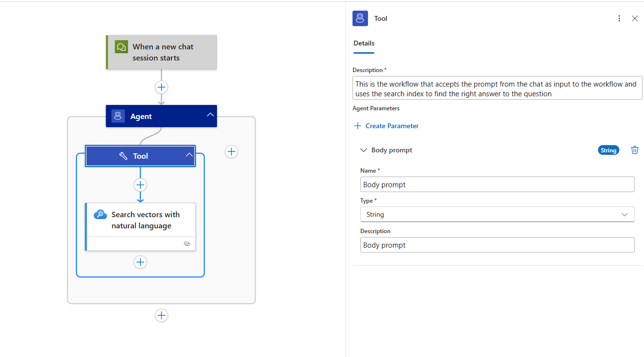Click the Agent robot icon in workflow
This screenshot has width=644, height=357.
(118, 116)
